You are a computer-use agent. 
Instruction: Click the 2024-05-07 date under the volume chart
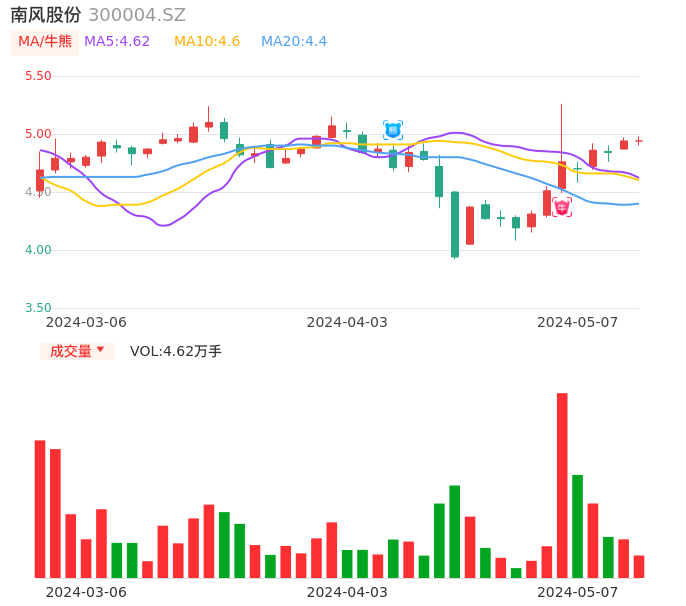pos(578,592)
